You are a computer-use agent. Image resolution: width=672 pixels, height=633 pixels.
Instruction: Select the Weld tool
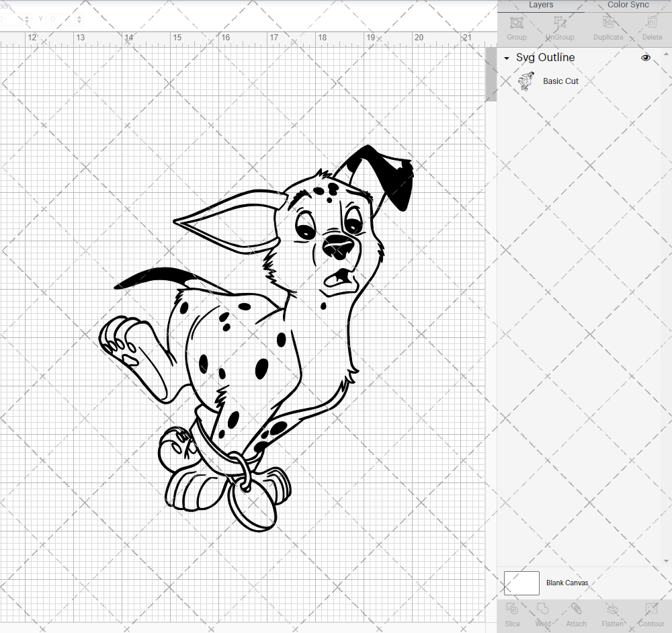pos(542,609)
